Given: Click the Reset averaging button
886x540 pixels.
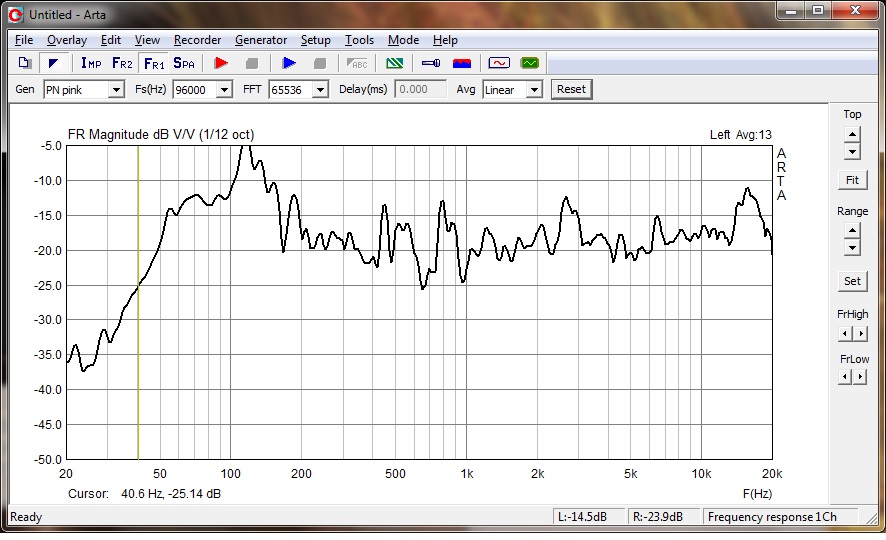Looking at the screenshot, I should pyautogui.click(x=571, y=89).
